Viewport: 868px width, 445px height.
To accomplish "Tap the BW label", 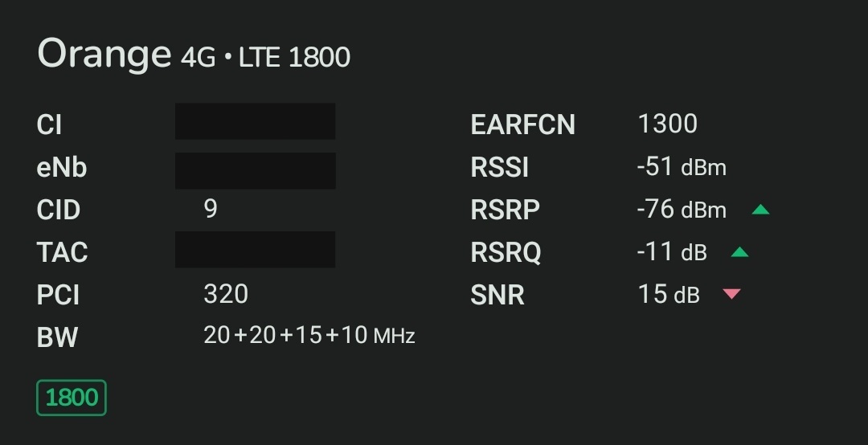I will pos(57,337).
